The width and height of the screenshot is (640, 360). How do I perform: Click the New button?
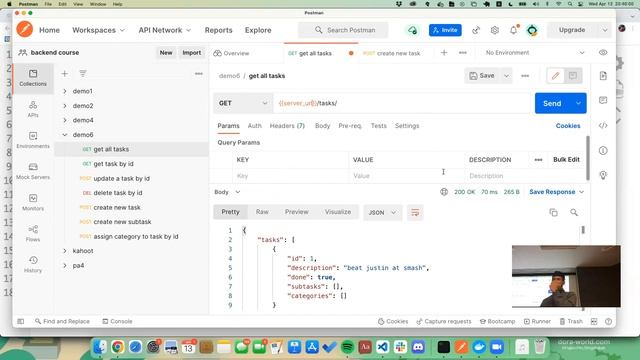(166, 53)
